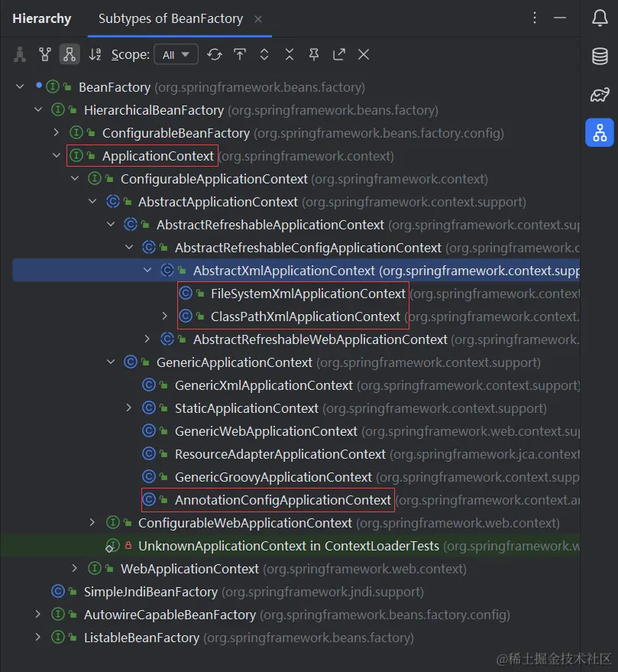Open the Database tool window

[600, 56]
